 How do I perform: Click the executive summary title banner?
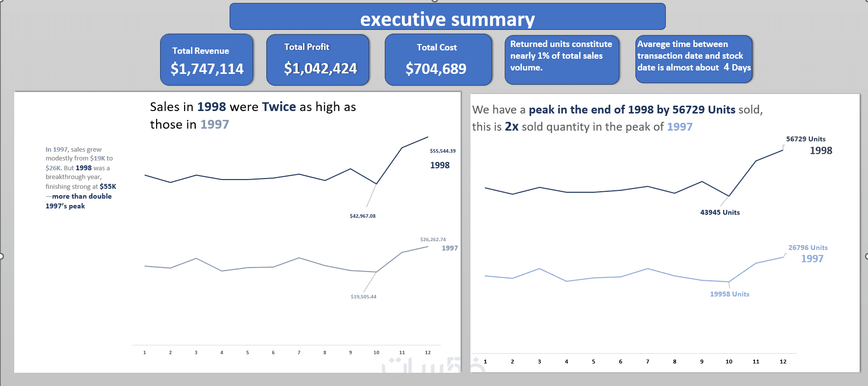pyautogui.click(x=447, y=17)
